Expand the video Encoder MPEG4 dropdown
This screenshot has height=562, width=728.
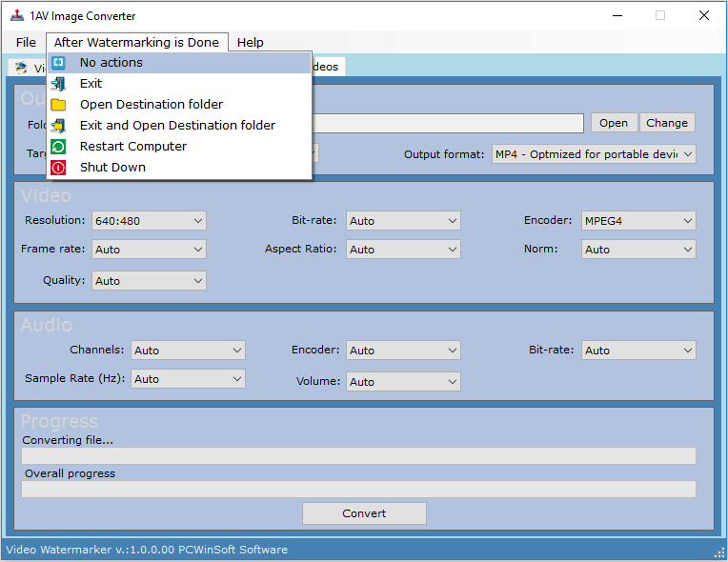click(x=637, y=221)
